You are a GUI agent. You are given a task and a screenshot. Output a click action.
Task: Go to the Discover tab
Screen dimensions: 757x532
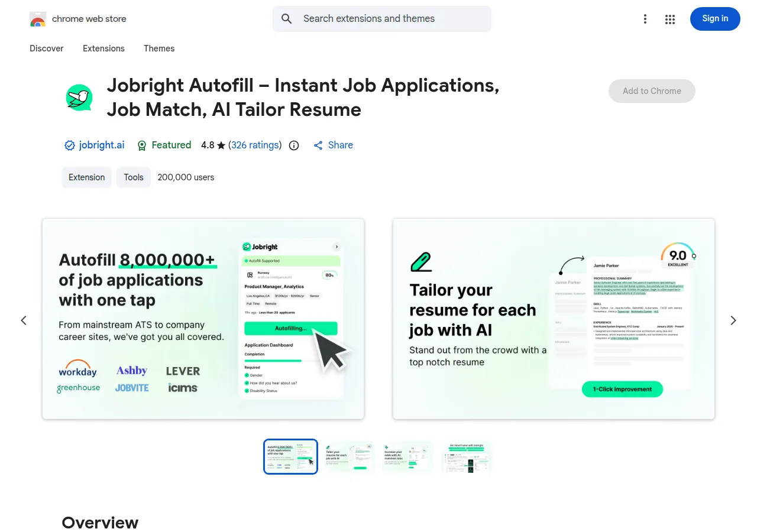(47, 48)
